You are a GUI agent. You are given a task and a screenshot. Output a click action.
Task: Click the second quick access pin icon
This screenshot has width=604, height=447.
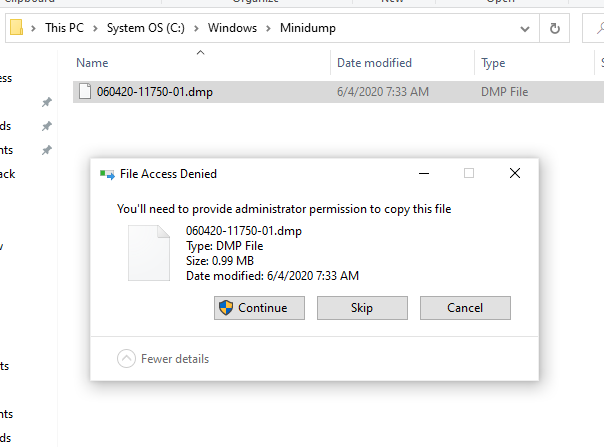click(x=47, y=126)
